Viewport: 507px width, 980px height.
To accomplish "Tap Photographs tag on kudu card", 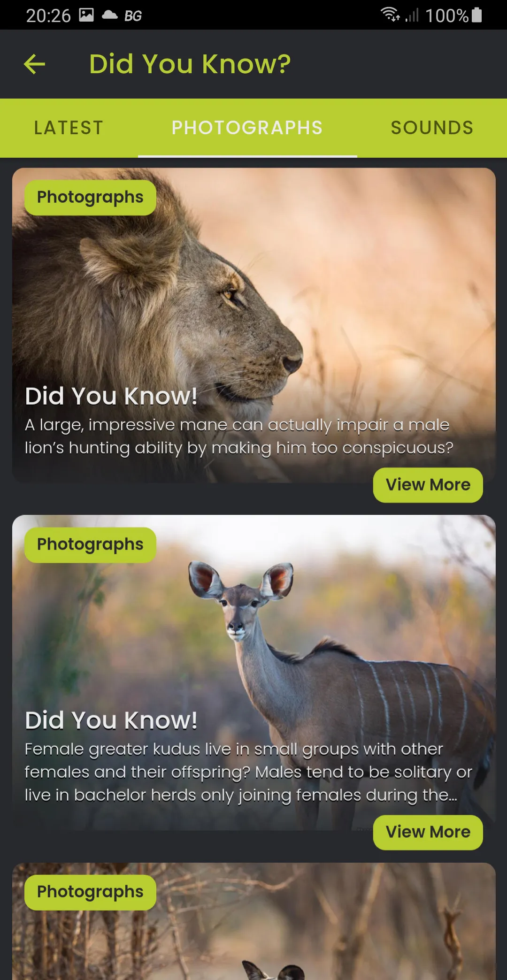I will point(90,545).
